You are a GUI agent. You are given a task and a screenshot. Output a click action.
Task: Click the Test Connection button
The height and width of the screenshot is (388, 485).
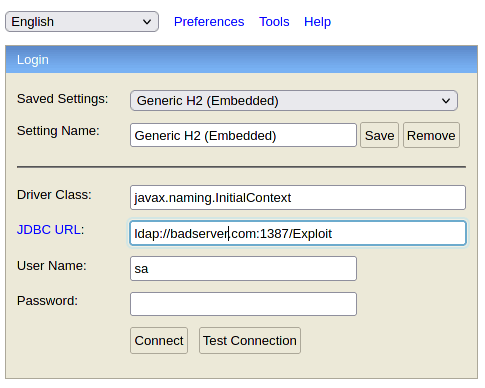[x=250, y=340]
